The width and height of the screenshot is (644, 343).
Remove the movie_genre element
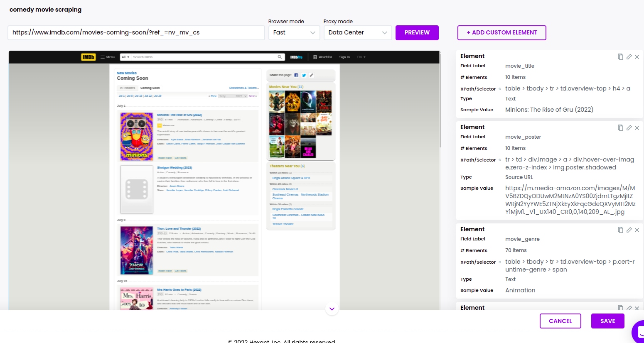[x=637, y=230]
